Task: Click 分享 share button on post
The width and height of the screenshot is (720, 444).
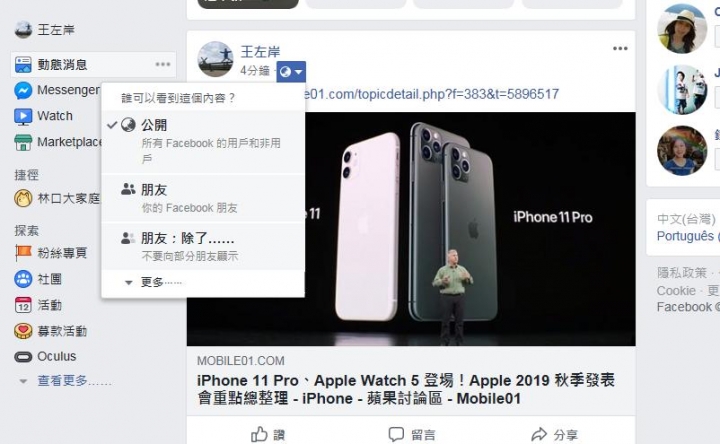Action: 554,434
